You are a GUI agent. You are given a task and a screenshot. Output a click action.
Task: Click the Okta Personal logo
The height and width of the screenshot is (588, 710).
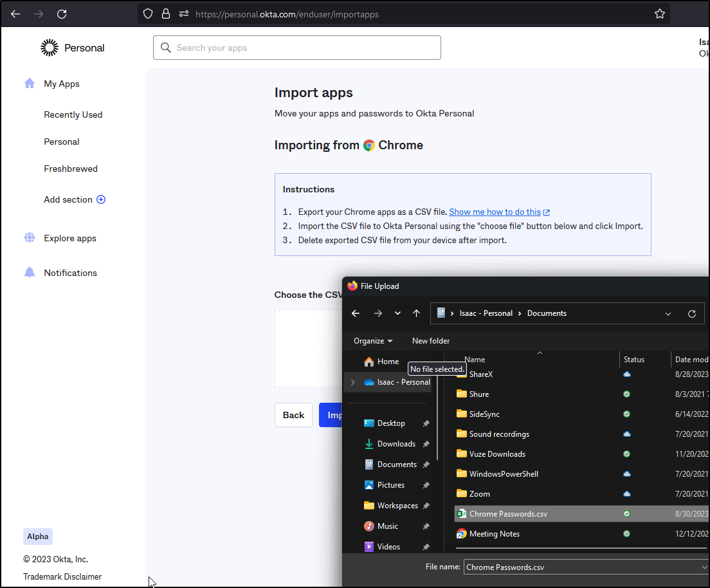point(73,48)
